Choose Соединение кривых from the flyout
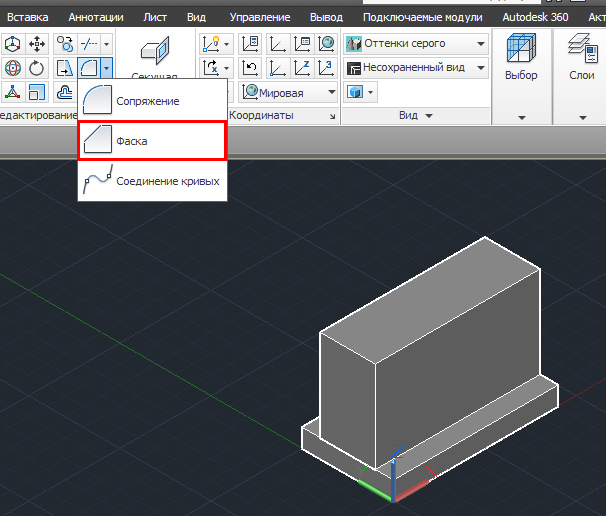Image resolution: width=606 pixels, height=516 pixels. pyautogui.click(x=152, y=181)
